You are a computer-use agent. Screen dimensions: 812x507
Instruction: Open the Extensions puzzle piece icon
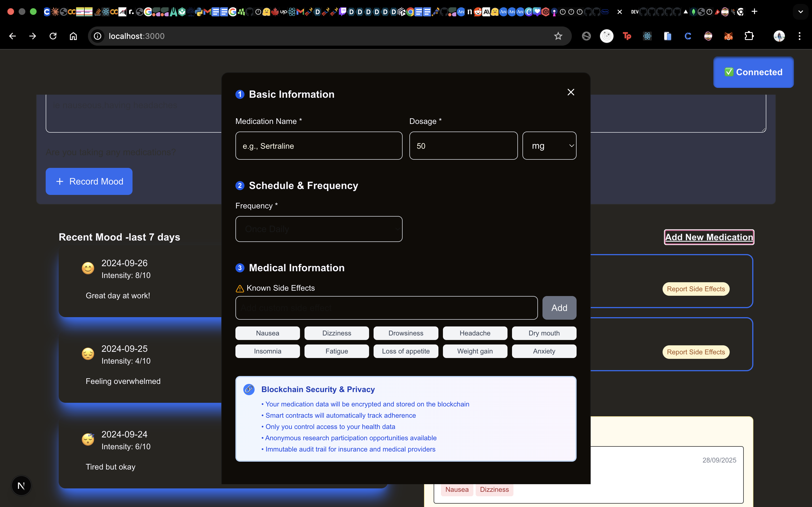pos(749,36)
